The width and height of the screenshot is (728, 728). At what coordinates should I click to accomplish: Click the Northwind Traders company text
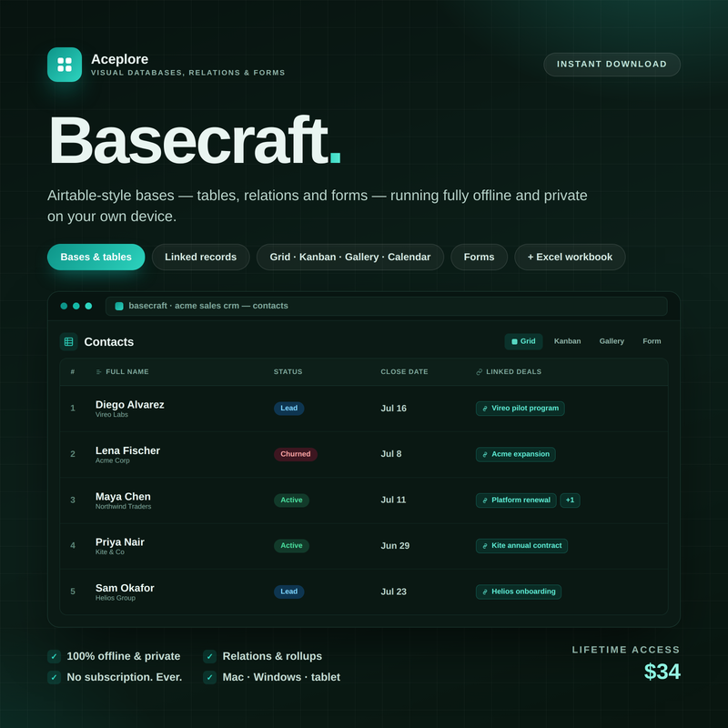coord(123,507)
